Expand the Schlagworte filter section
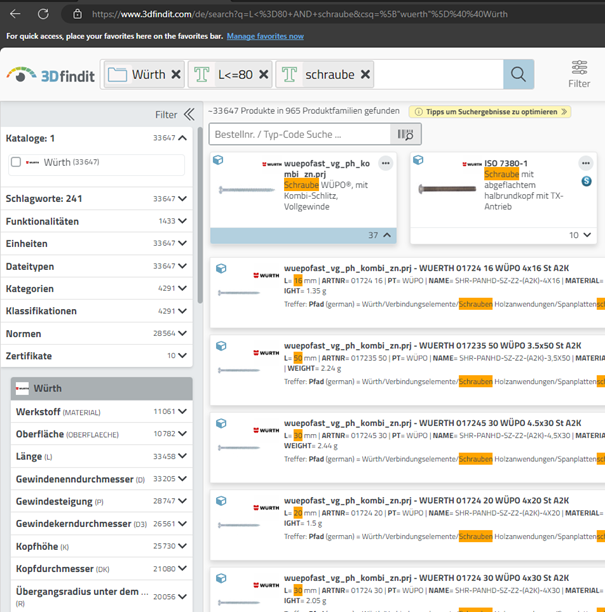Viewport: 605px width, 612px height. tap(182, 199)
